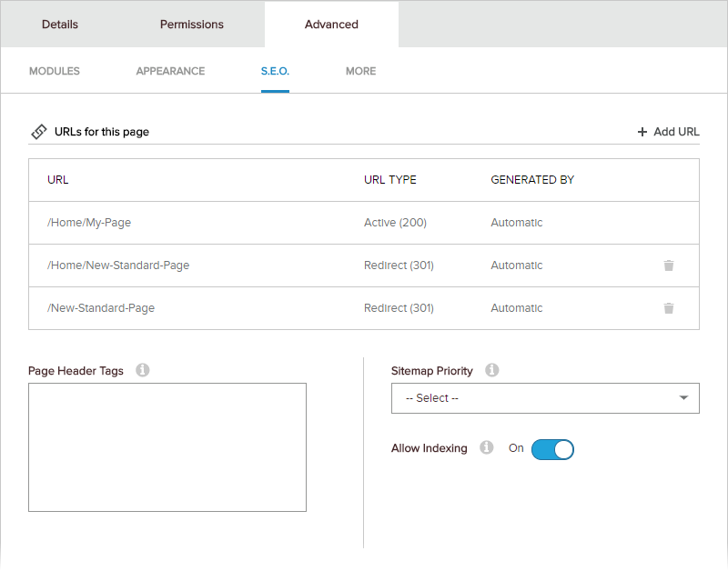This screenshot has height=571, width=728.
Task: Go to the Modules sub-tab
Action: (x=55, y=71)
